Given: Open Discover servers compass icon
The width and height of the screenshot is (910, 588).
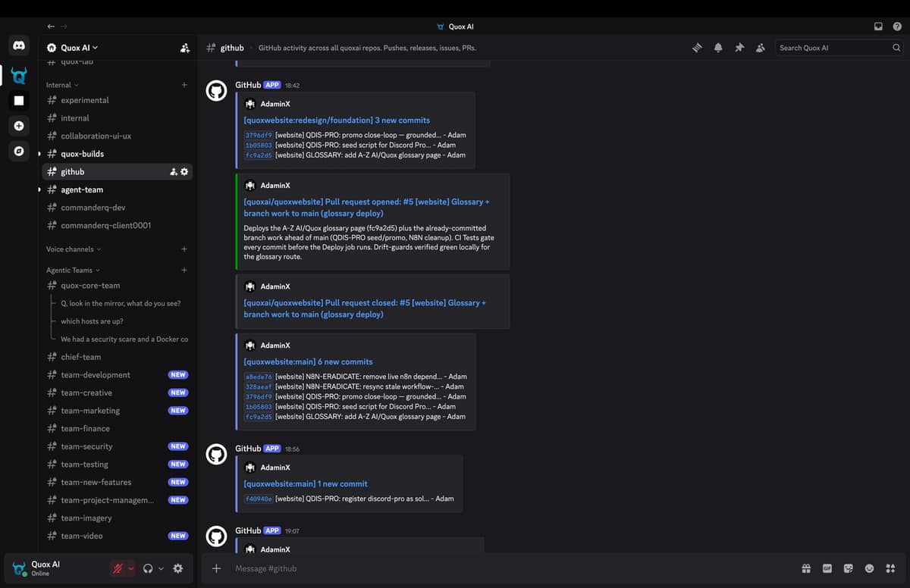Looking at the screenshot, I should 19,151.
